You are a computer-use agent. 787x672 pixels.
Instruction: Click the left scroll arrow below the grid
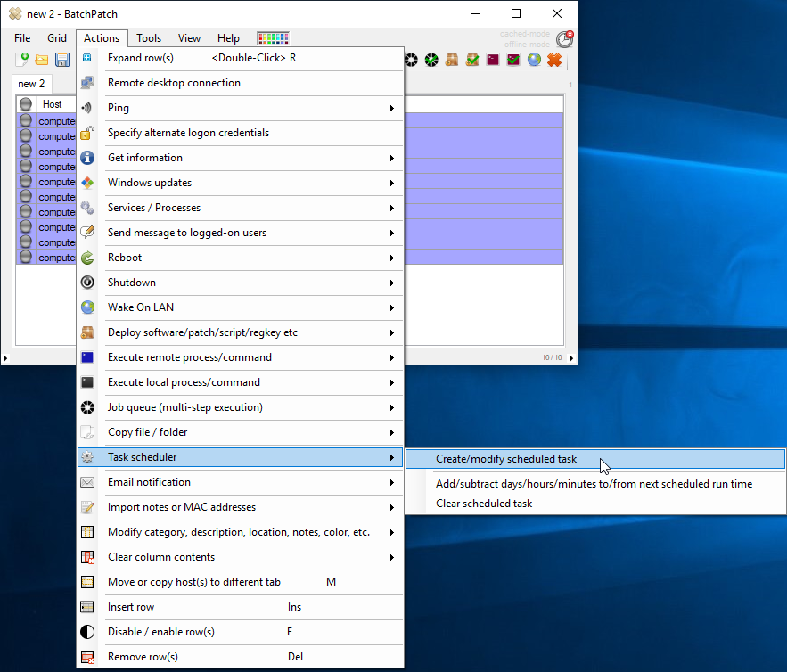pyautogui.click(x=5, y=358)
